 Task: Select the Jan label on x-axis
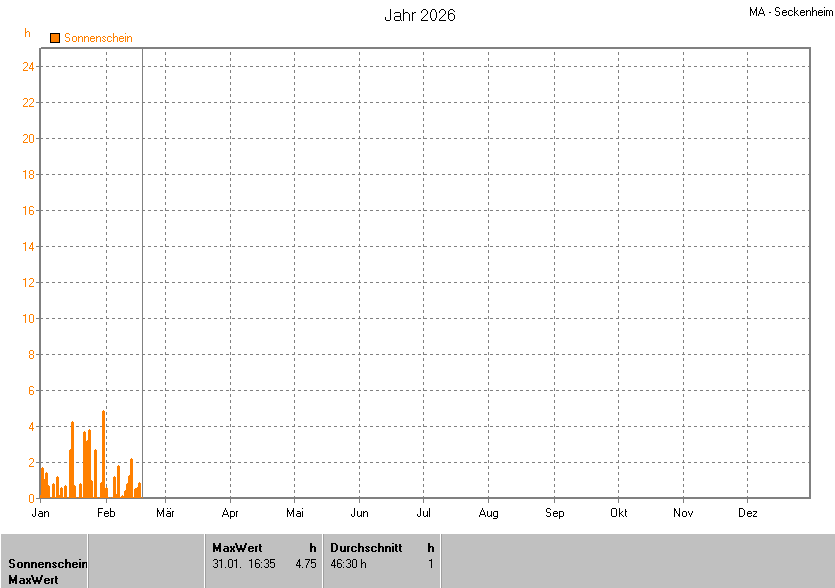[x=41, y=513]
